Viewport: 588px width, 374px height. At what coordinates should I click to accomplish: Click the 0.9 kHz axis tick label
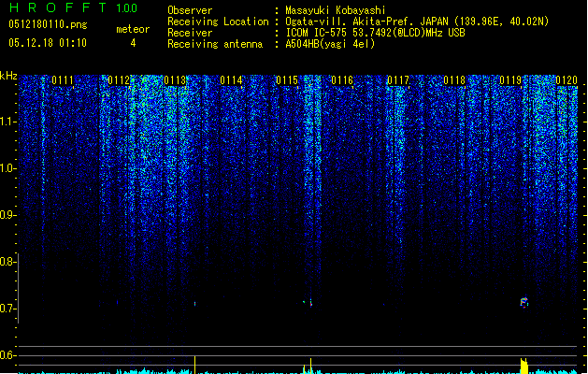7,215
